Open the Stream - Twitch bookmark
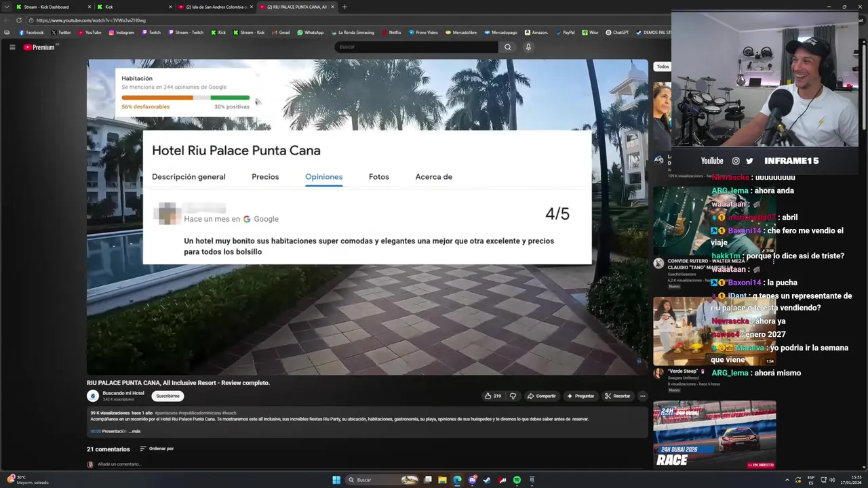 click(x=186, y=33)
